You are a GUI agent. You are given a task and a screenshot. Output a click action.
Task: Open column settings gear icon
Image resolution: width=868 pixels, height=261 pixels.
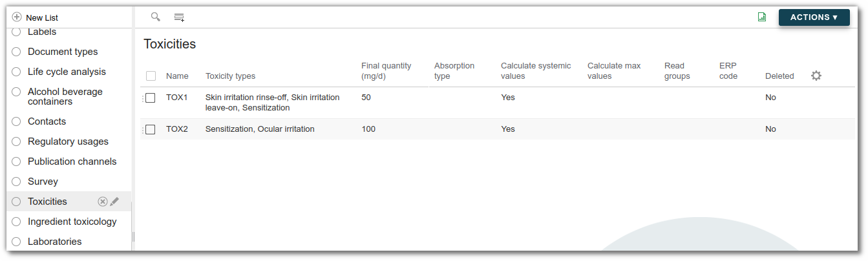click(x=816, y=76)
